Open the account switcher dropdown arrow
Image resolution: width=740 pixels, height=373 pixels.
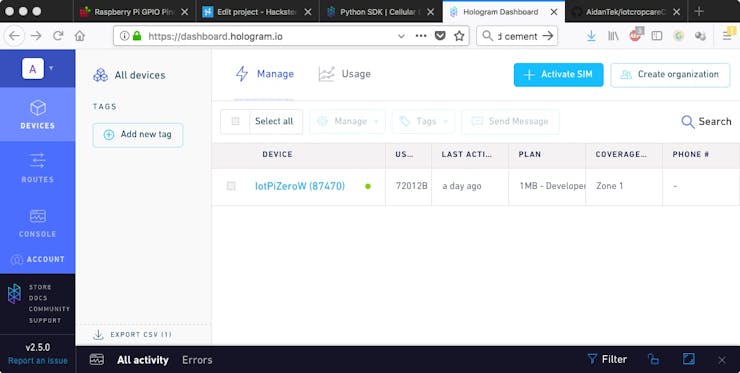point(51,68)
